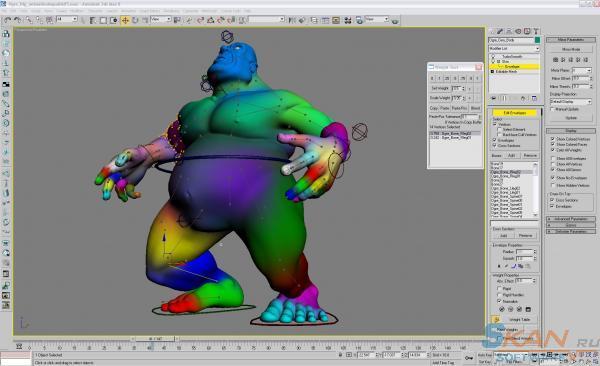
Task: Switch to the Utilities command panel tab
Action: coord(536,31)
